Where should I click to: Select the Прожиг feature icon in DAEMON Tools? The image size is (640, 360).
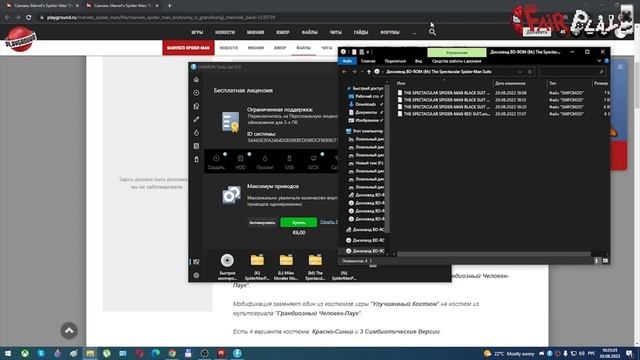(265, 162)
